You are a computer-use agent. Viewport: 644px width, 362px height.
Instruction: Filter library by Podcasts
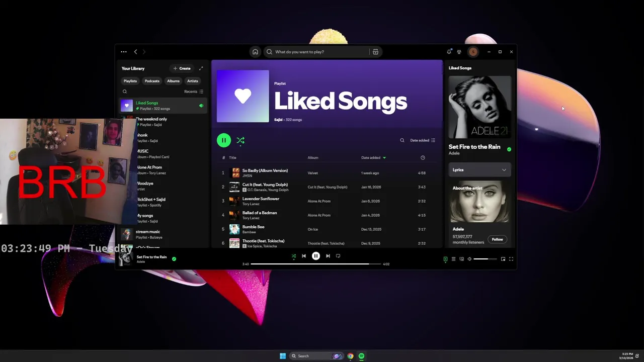[x=152, y=81]
